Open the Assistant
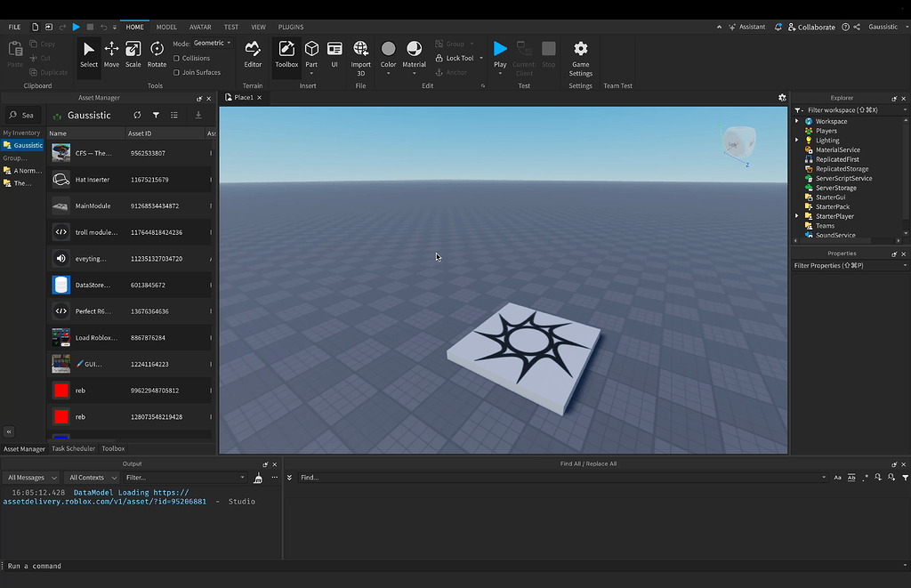Image resolution: width=911 pixels, height=588 pixels. (x=746, y=27)
